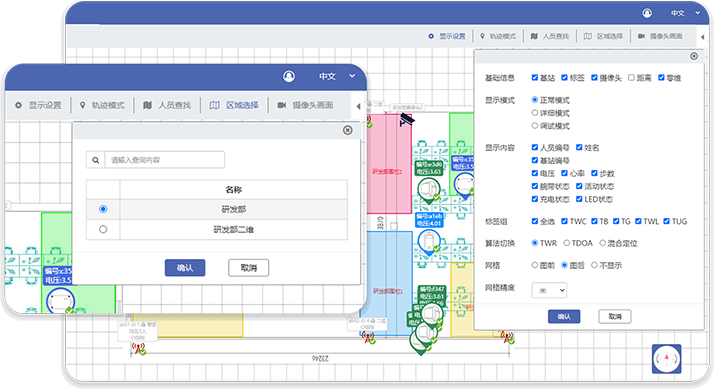The image size is (714, 389).
Task: Open 中文 language dropdown in back window
Action: click(685, 13)
